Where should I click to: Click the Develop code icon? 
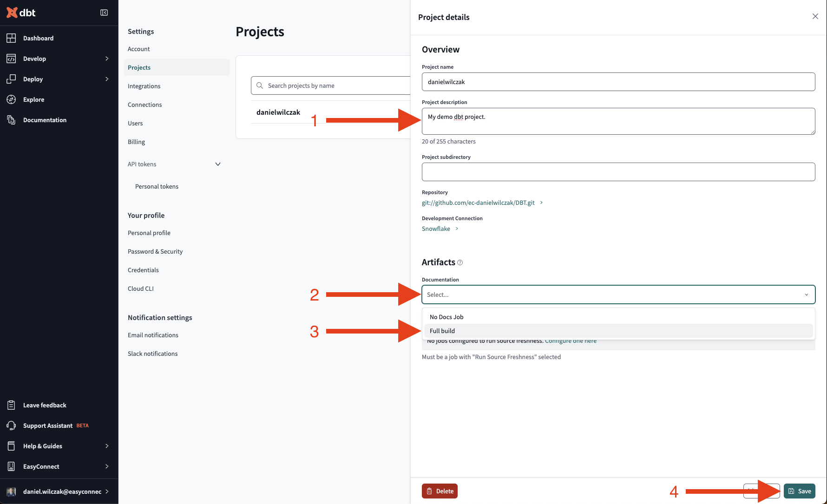point(11,59)
